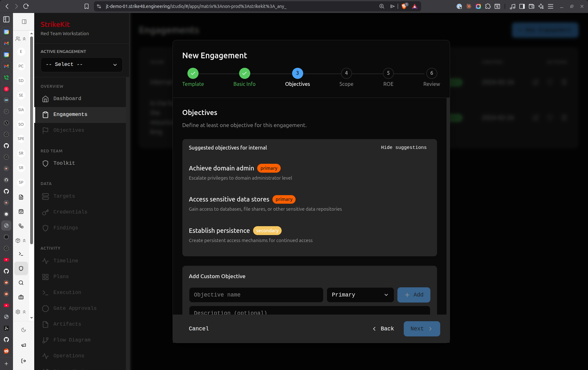Open the calendar-check icon in the narrow rail
588x370 pixels.
pyautogui.click(x=21, y=212)
